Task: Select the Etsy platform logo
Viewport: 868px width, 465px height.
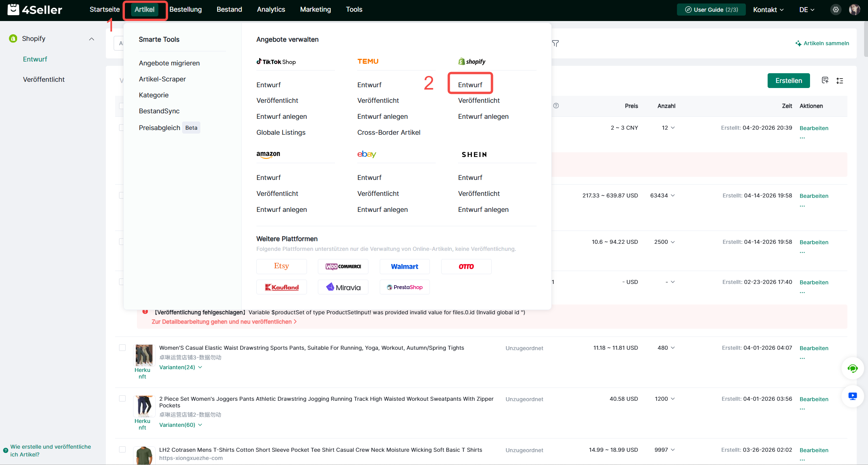Action: pos(281,266)
